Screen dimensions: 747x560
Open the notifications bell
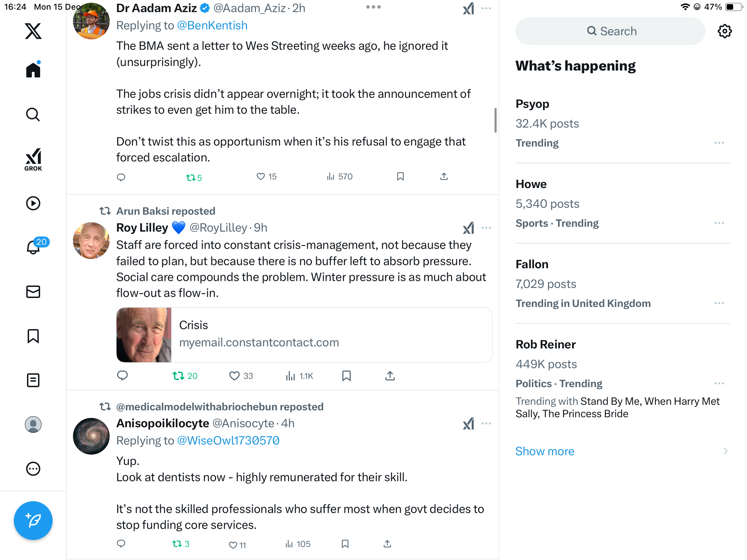[33, 247]
